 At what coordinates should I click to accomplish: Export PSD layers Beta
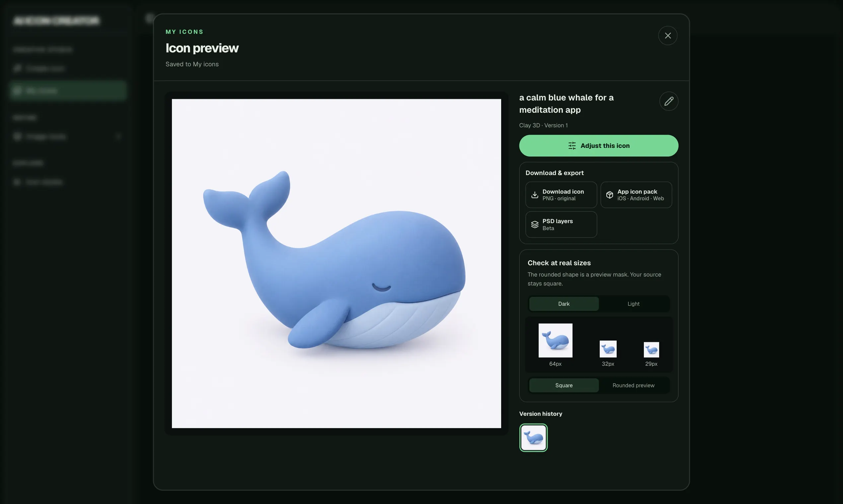pos(561,224)
